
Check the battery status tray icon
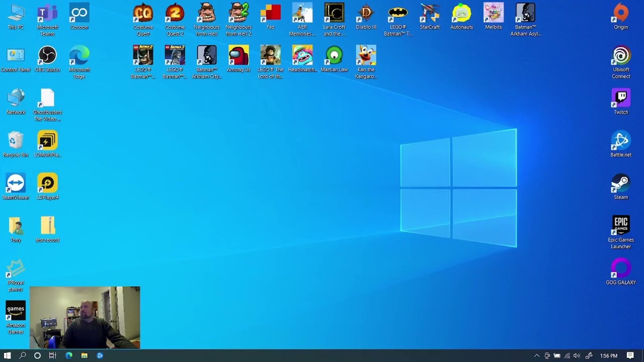(x=557, y=356)
